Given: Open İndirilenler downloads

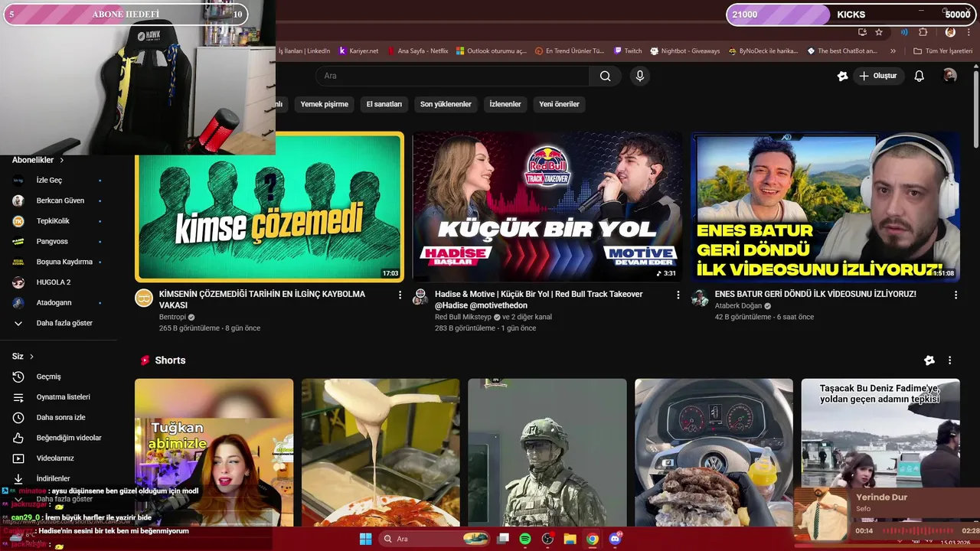Looking at the screenshot, I should click(58, 478).
